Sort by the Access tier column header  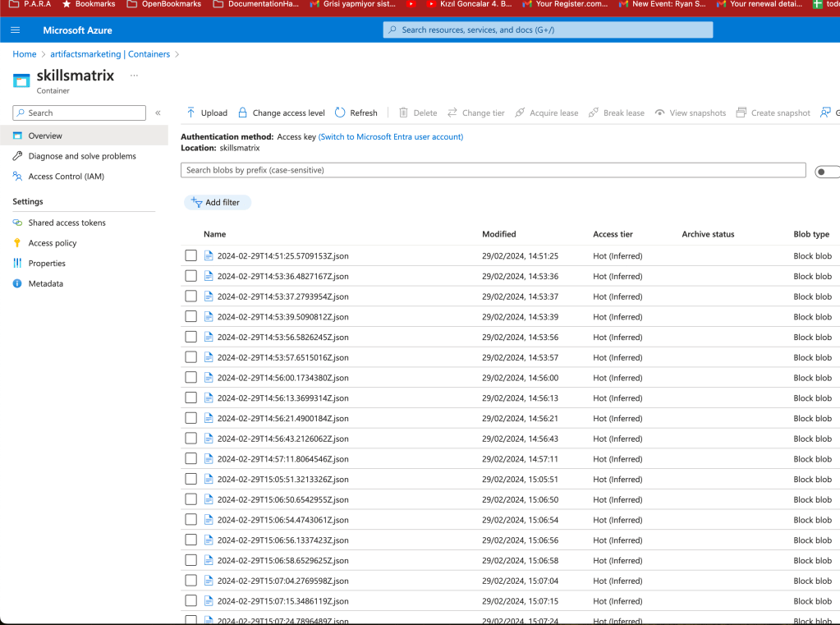coord(613,234)
